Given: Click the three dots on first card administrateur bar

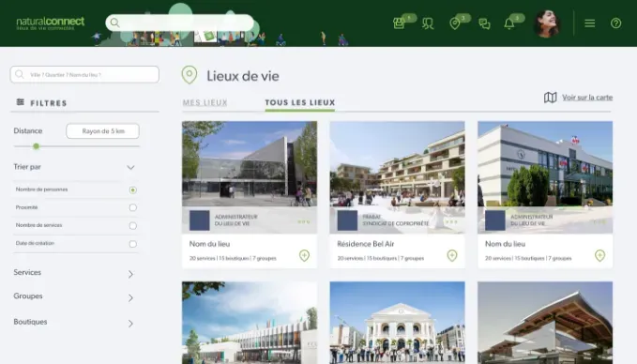Looking at the screenshot, I should [304, 221].
